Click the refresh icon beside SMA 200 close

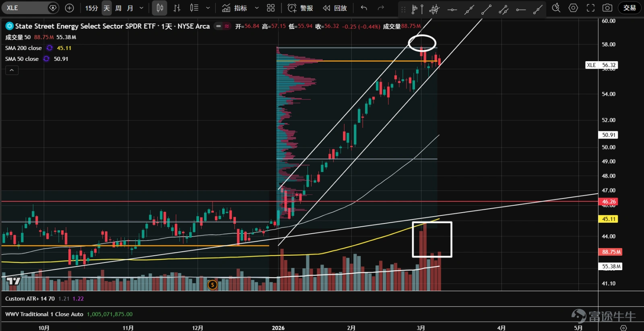point(50,48)
